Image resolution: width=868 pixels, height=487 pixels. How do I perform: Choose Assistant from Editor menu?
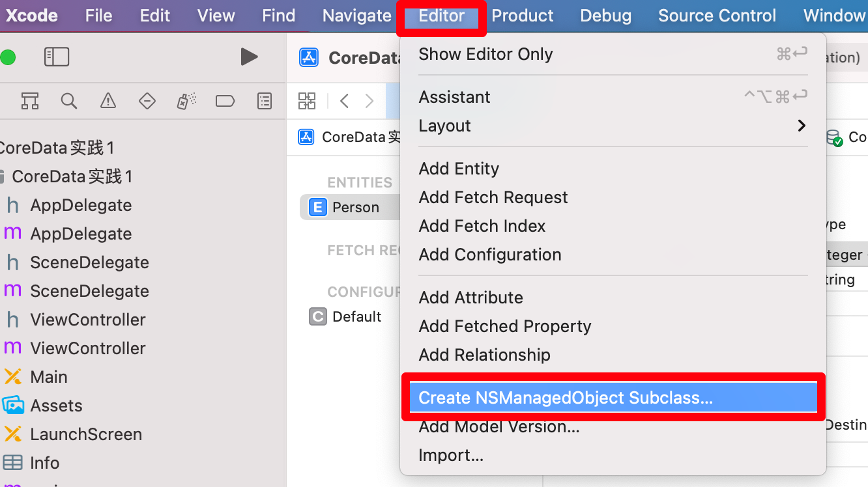(613, 97)
